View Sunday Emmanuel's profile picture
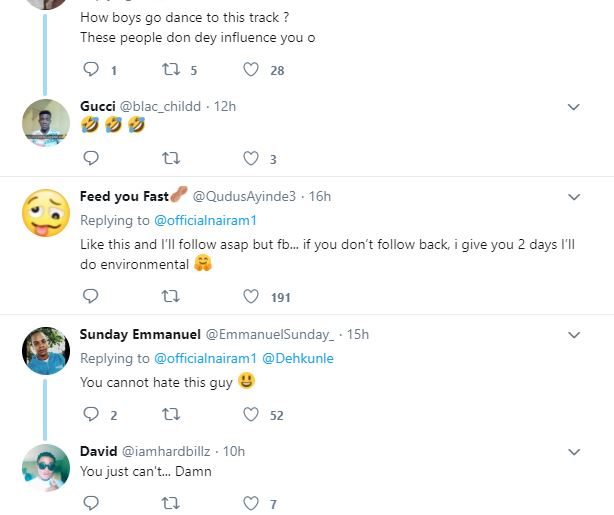 click(45, 350)
